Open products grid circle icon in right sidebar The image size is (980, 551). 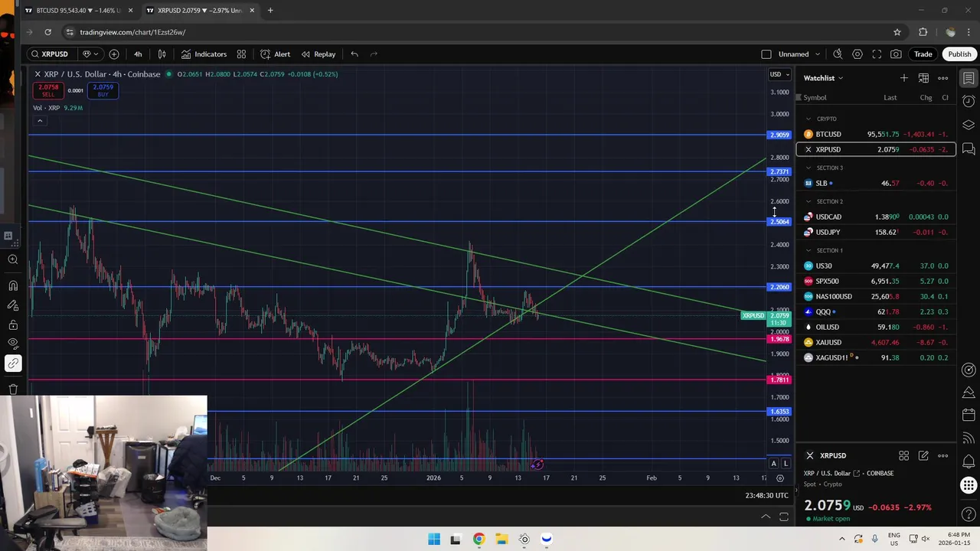click(x=969, y=485)
